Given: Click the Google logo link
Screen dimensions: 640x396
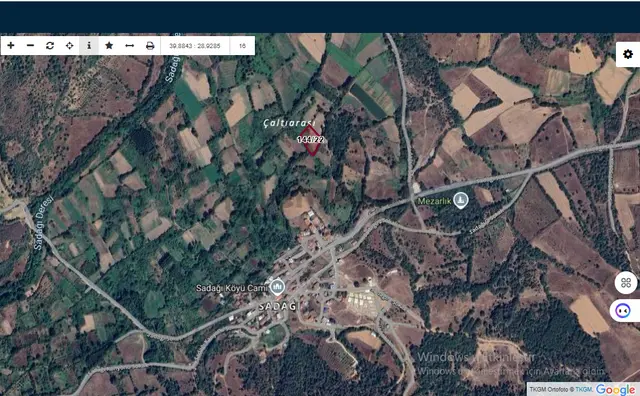Looking at the screenshot, I should [616, 389].
